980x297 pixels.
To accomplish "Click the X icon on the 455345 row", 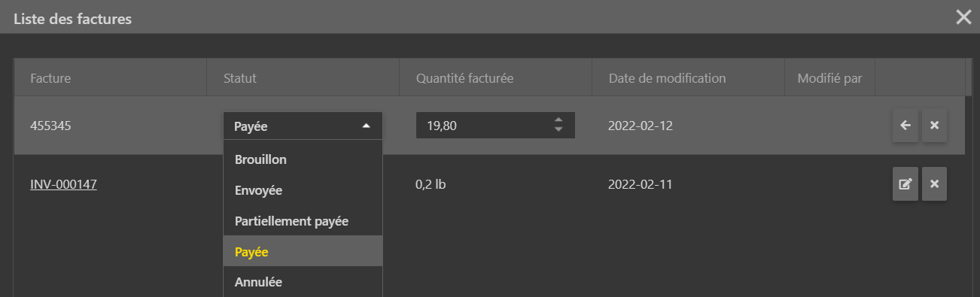I will 934,126.
